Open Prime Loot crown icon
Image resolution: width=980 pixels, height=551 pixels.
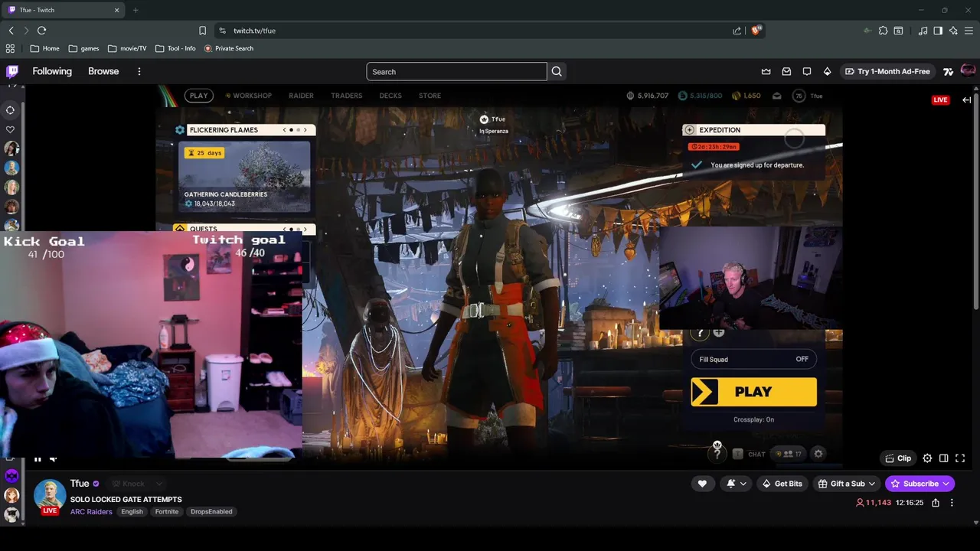[766, 71]
